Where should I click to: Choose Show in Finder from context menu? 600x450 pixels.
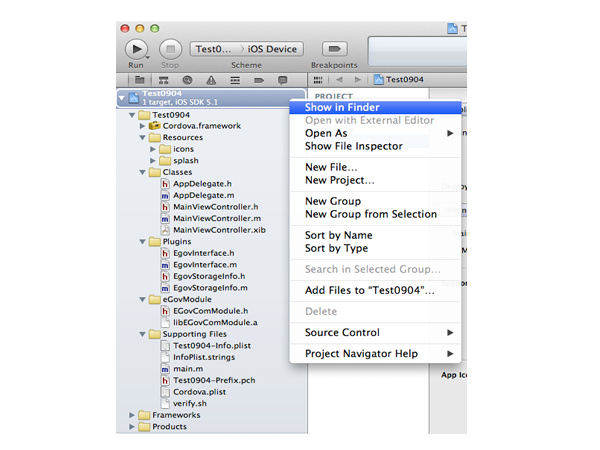pyautogui.click(x=341, y=107)
